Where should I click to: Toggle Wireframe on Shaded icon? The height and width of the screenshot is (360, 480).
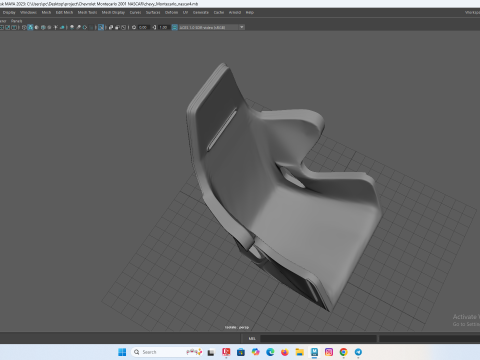[43, 27]
